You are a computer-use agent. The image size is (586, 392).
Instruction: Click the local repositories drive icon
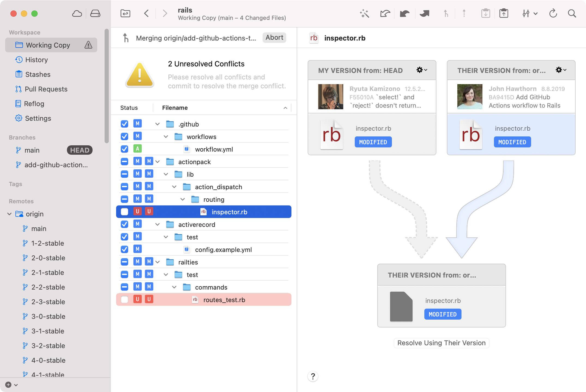tap(95, 13)
